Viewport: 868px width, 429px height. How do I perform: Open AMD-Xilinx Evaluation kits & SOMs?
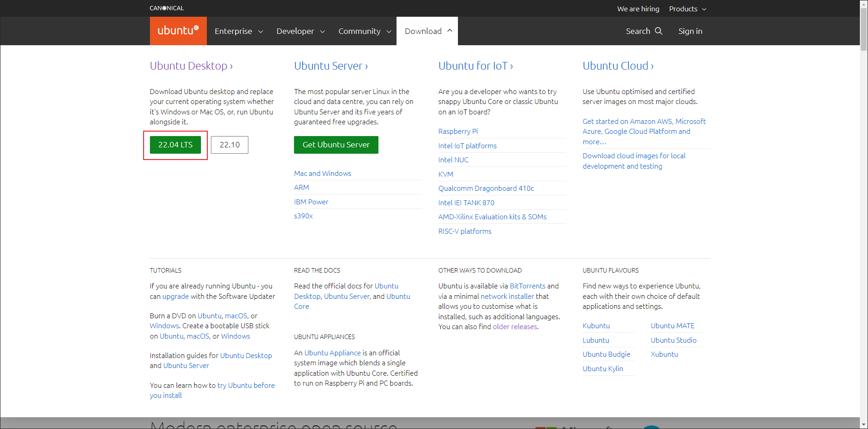coord(492,217)
